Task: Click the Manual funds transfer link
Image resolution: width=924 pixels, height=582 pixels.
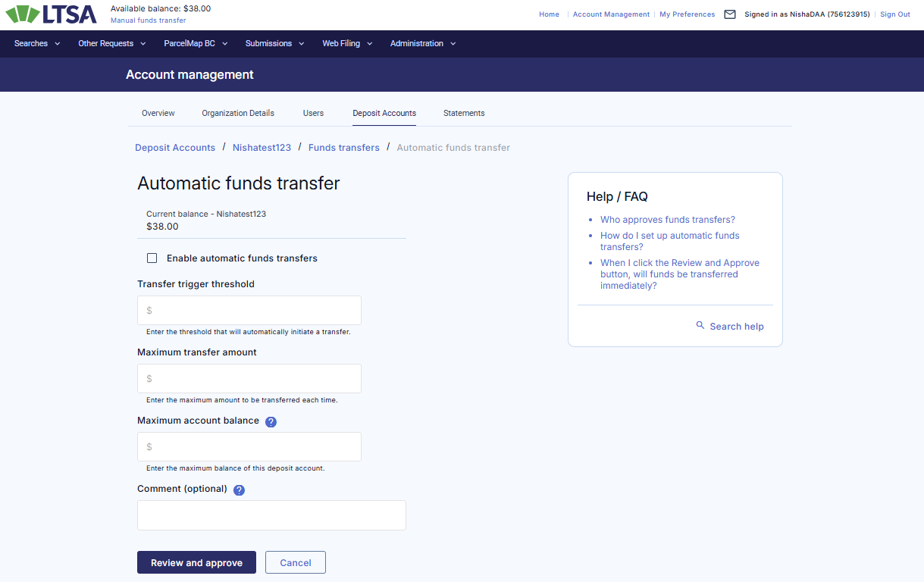Action: point(149,20)
